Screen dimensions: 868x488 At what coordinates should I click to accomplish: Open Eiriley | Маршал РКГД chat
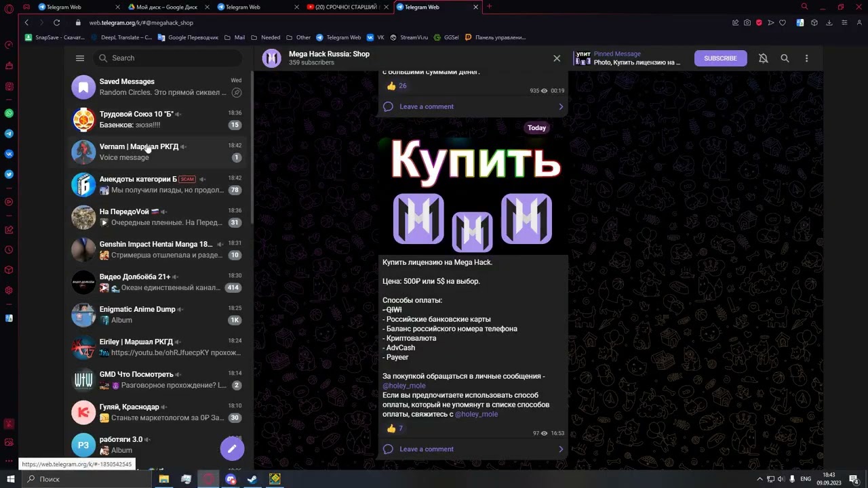coord(158,347)
